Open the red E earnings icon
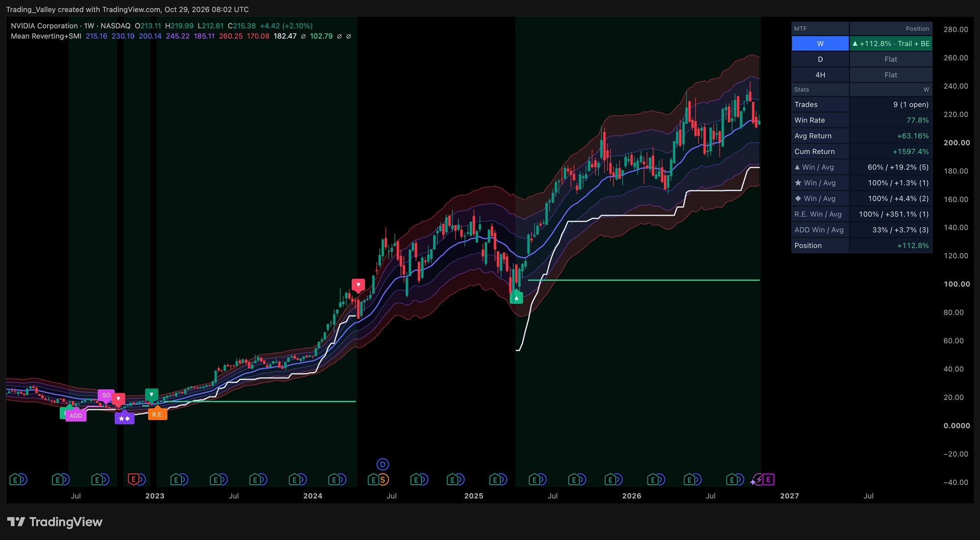The width and height of the screenshot is (980, 540). tap(133, 479)
